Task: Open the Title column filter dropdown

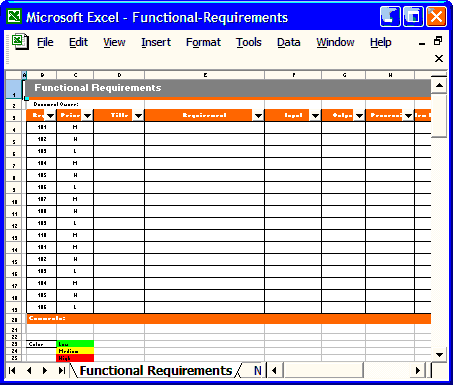Action: click(x=138, y=116)
